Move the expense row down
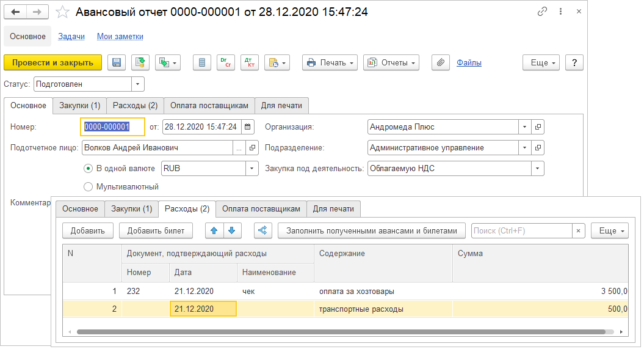The image size is (644, 349). (x=232, y=230)
